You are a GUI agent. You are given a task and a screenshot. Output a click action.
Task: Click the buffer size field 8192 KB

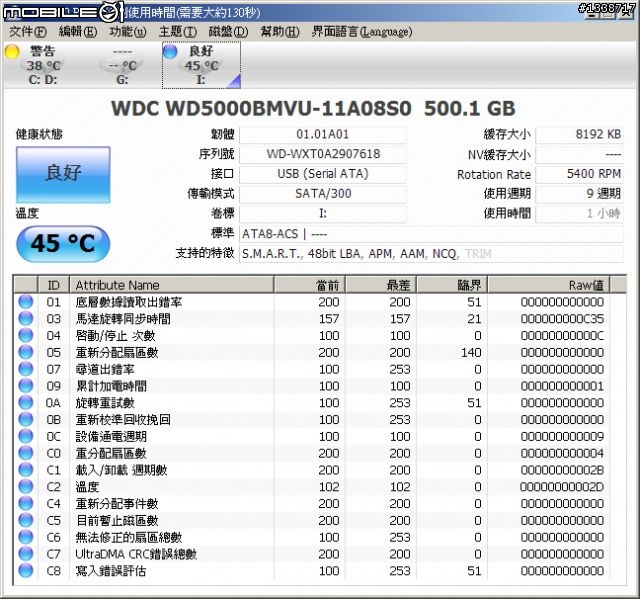coord(580,134)
